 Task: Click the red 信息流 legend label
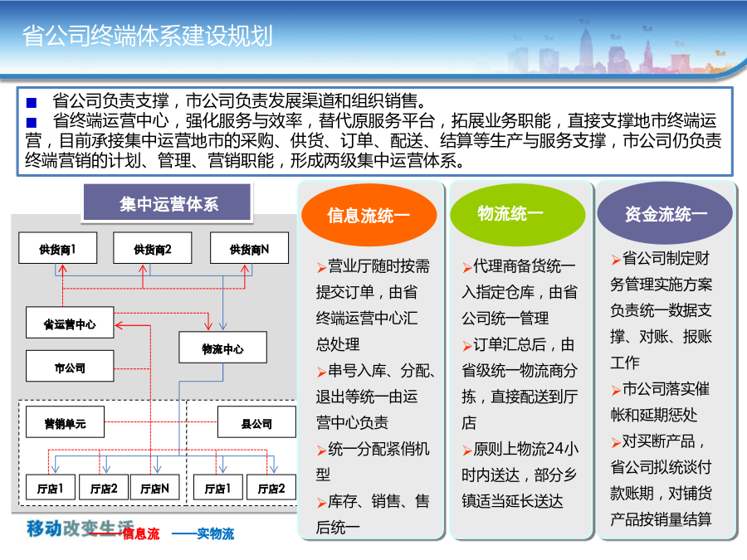[141, 533]
